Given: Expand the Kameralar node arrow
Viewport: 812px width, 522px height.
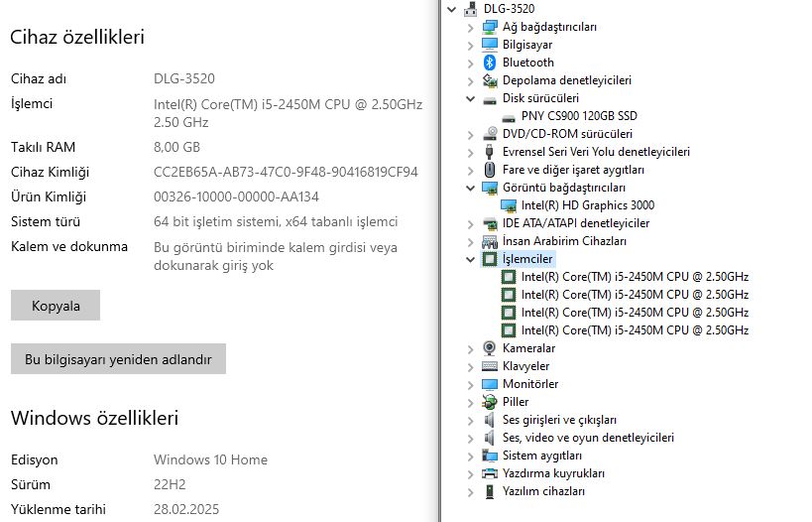Looking at the screenshot, I should 470,349.
